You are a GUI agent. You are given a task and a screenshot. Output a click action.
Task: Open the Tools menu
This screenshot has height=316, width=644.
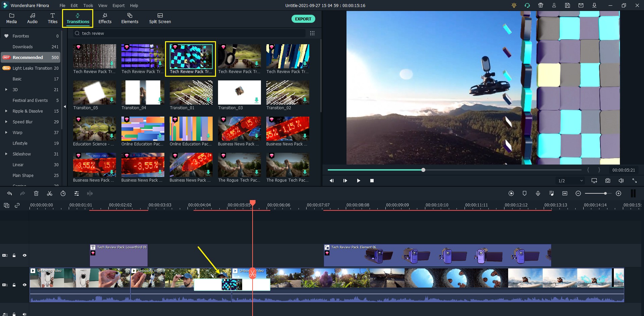click(x=88, y=5)
